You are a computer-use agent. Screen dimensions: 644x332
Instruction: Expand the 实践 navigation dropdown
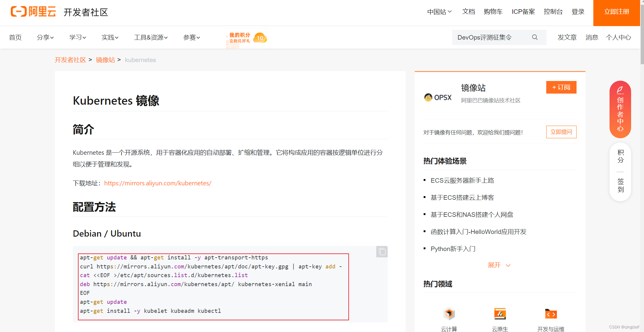[110, 37]
